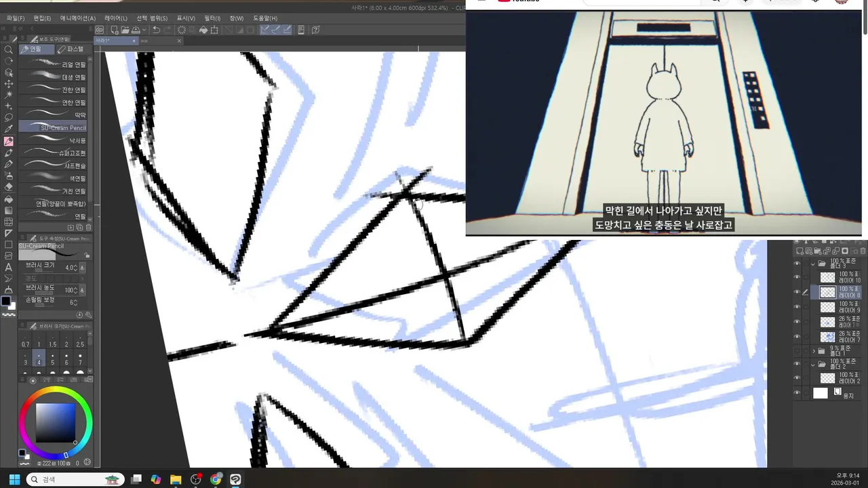Click the Undo arrow in the command bar
868x488 pixels.
coord(156,30)
